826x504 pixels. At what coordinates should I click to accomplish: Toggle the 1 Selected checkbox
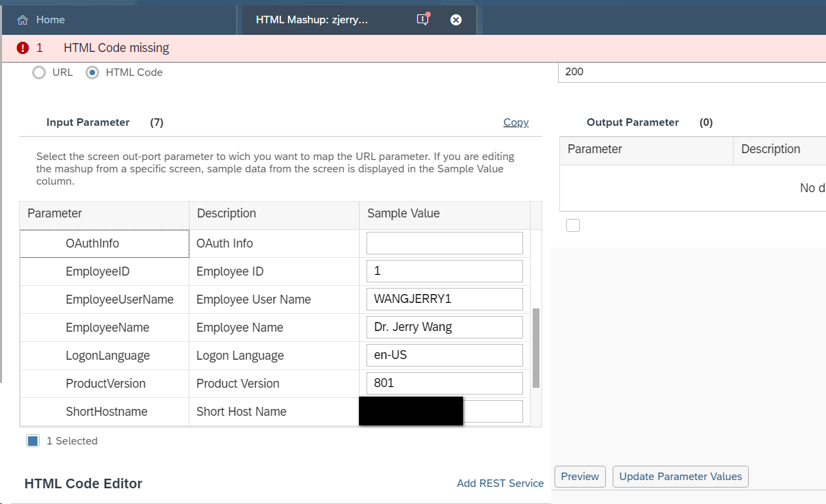point(33,441)
